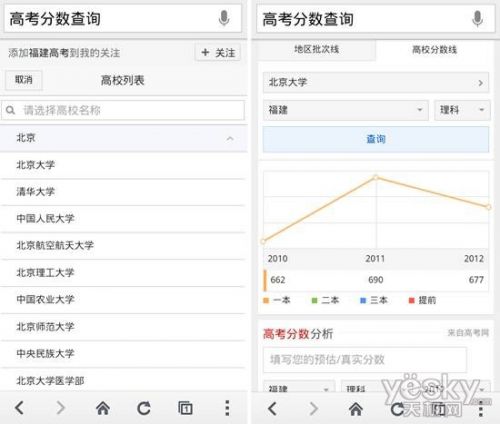The height and width of the screenshot is (424, 500).
Task: Select 清华大学 from the list
Action: click(123, 192)
